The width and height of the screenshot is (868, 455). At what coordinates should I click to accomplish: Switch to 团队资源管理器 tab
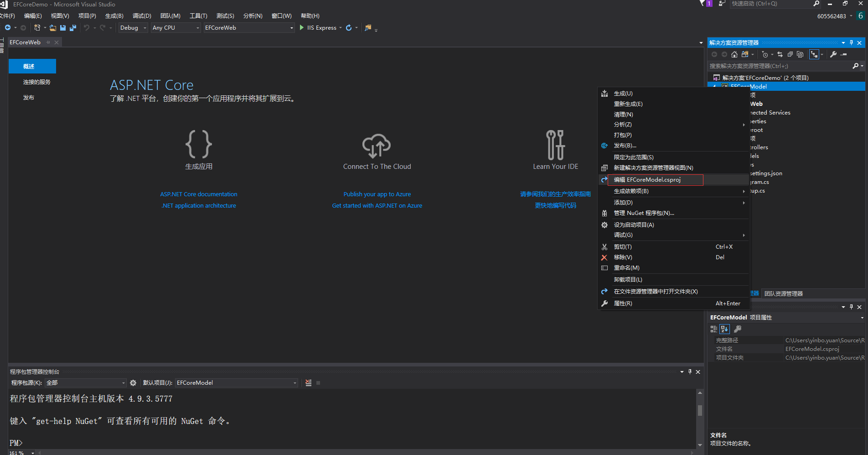pyautogui.click(x=784, y=293)
